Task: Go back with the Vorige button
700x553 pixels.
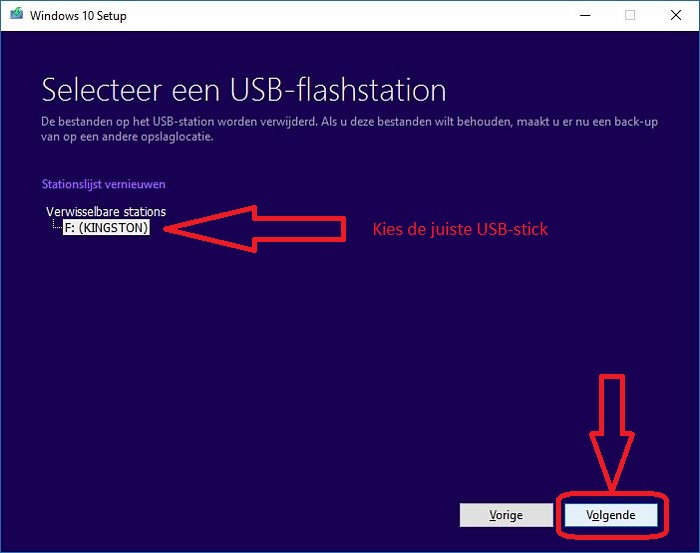Action: 506,515
